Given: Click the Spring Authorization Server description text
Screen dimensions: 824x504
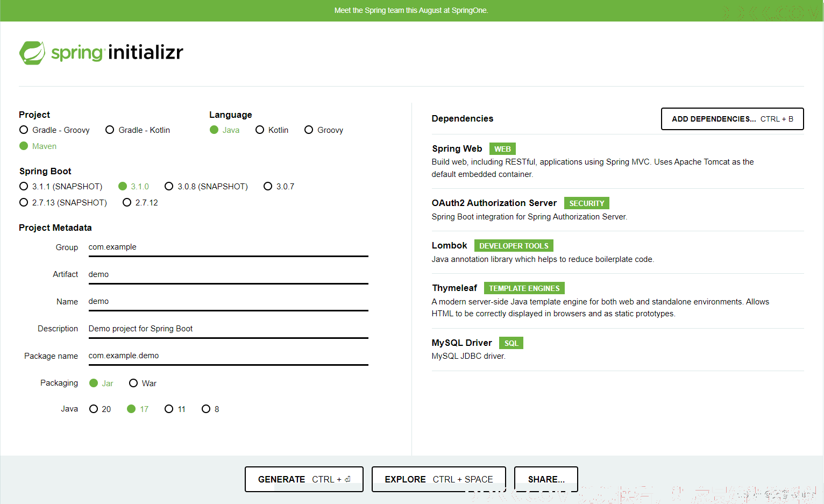Looking at the screenshot, I should click(x=529, y=217).
